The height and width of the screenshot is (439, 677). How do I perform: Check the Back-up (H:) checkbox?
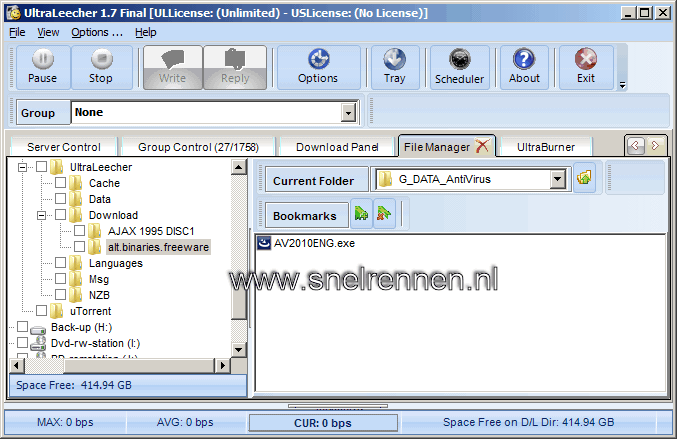(x=22, y=326)
